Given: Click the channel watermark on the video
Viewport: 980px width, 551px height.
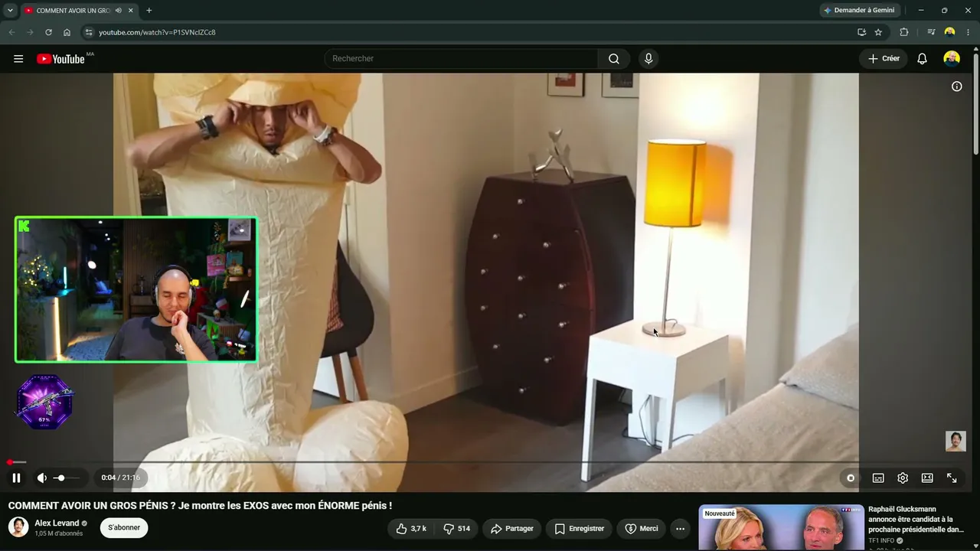Looking at the screenshot, I should [x=955, y=441].
